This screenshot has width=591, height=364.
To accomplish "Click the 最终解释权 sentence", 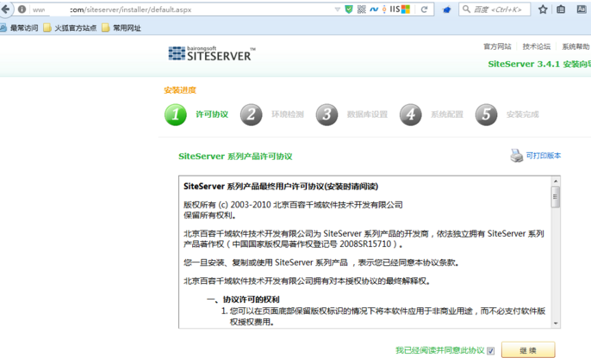I will tap(307, 281).
